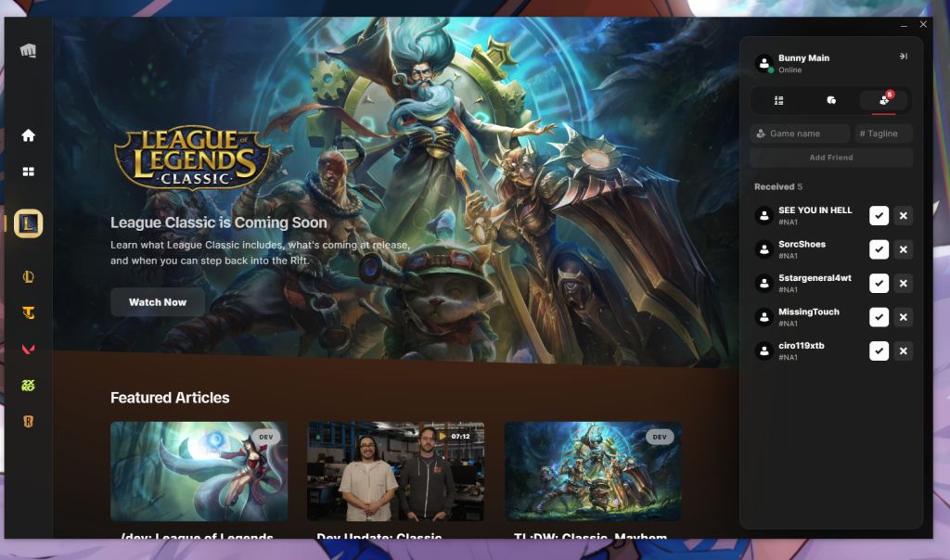Click the Watch Now button

[x=158, y=302]
